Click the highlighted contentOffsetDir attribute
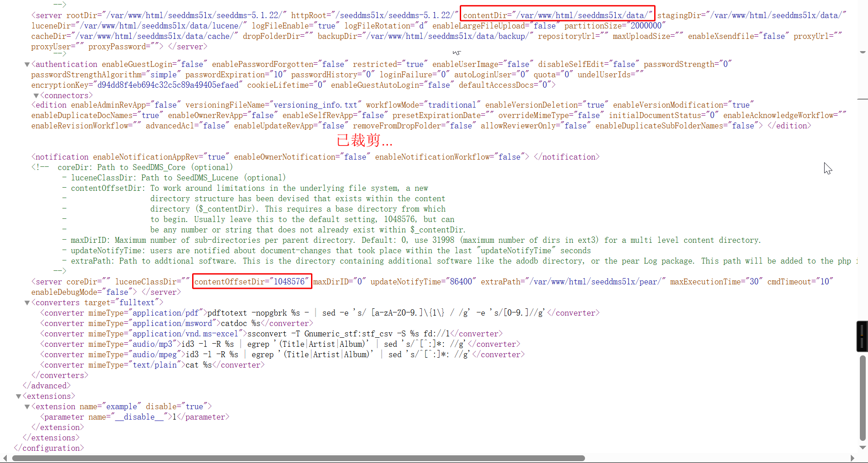The height and width of the screenshot is (463, 868). 252,282
